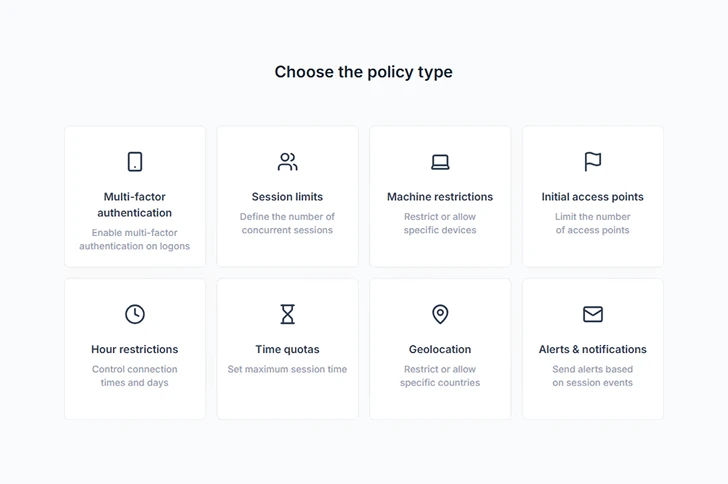The width and height of the screenshot is (728, 484).
Task: Choose the Time quotas title text
Action: click(287, 349)
